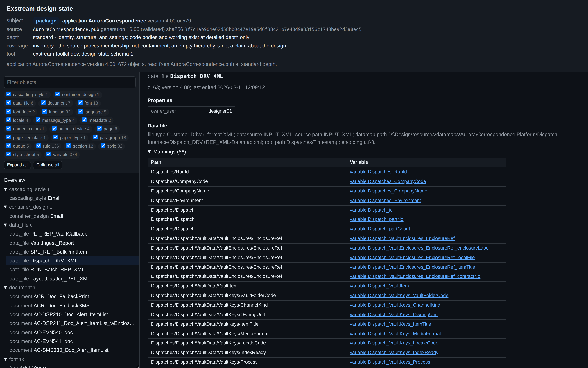Toggle the variable 374 filter checkbox
The width and height of the screenshot is (588, 368).
coord(49,154)
